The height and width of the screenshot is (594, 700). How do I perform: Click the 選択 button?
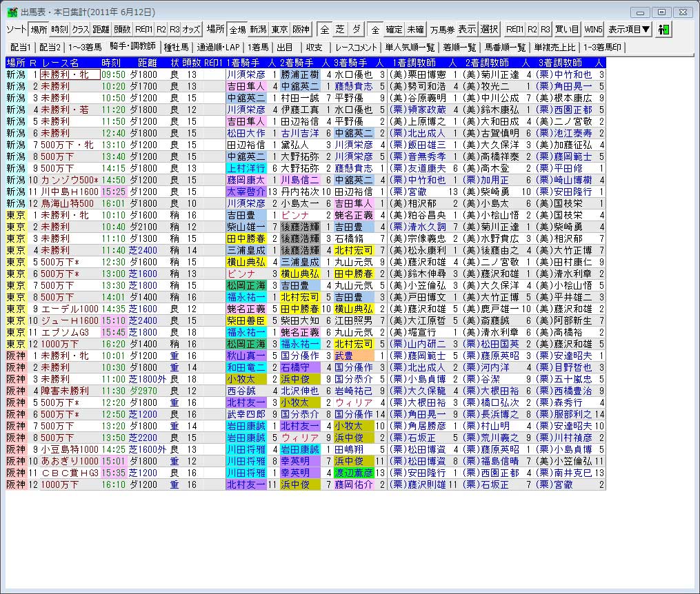click(489, 30)
